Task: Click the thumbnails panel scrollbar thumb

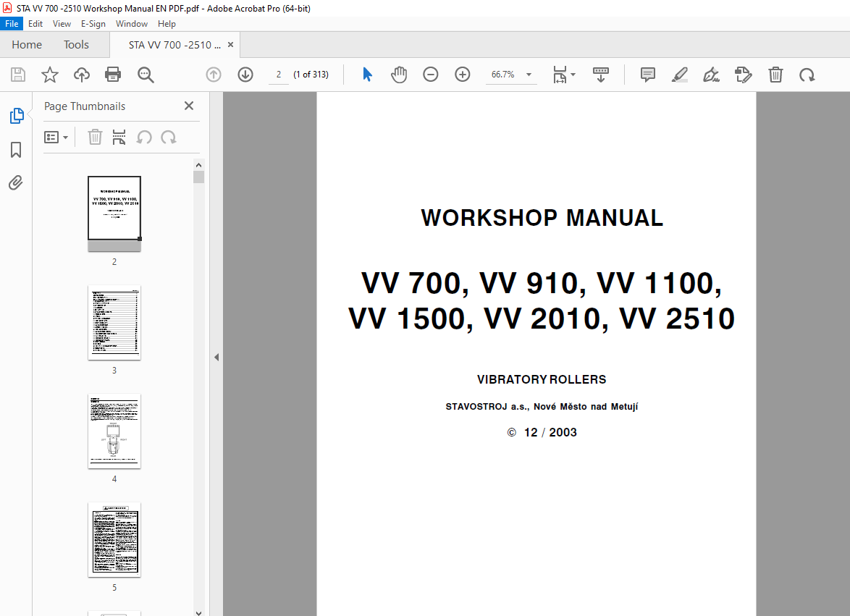Action: point(198,177)
